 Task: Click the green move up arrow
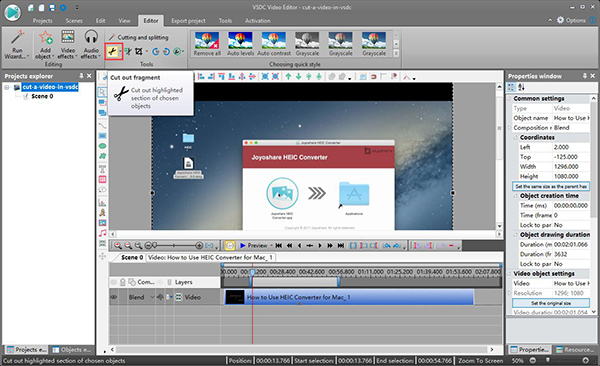[289, 77]
